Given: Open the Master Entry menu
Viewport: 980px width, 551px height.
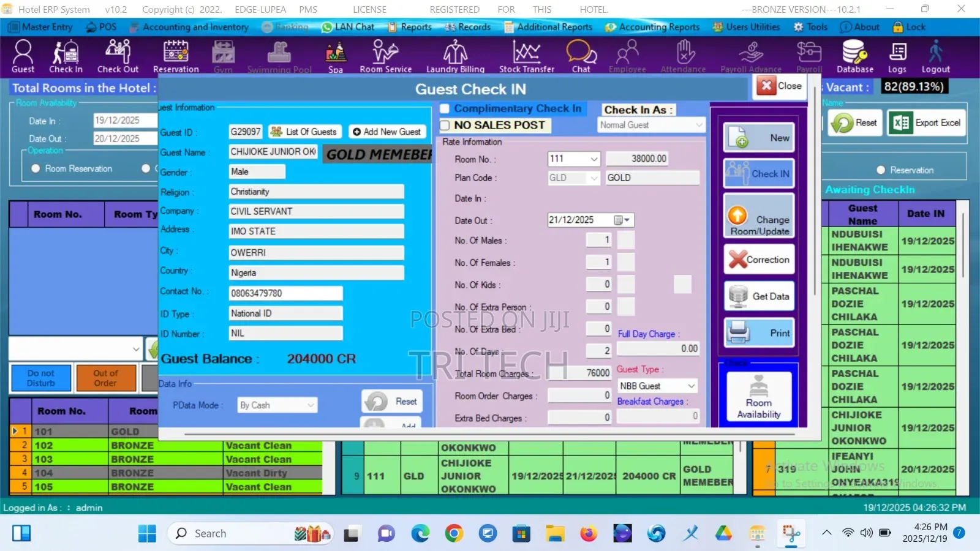Looking at the screenshot, I should pyautogui.click(x=41, y=27).
